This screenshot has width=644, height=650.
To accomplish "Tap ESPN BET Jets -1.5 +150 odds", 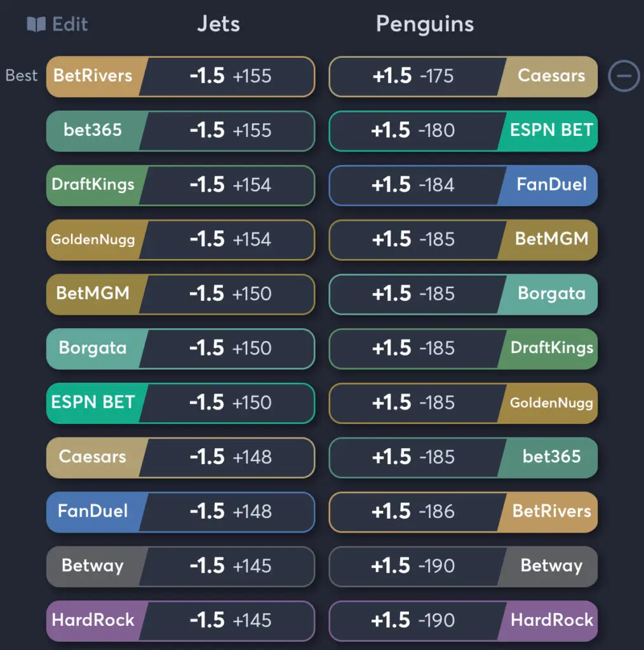I will point(180,403).
